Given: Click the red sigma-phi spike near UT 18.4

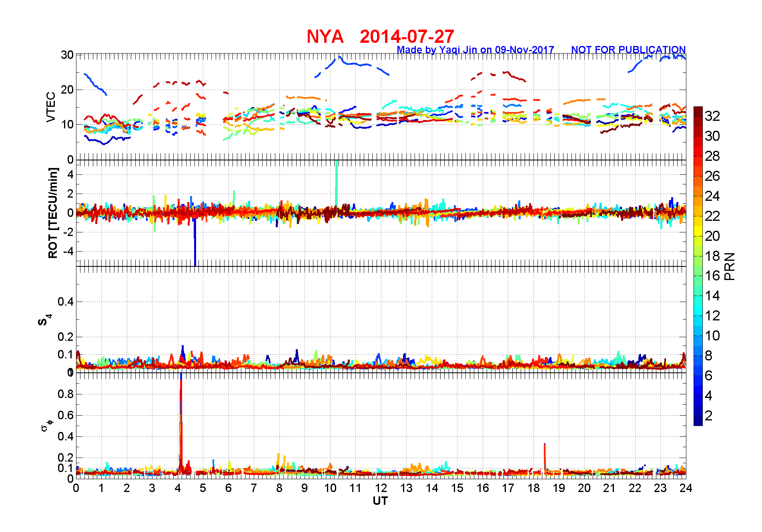Looking at the screenshot, I should [545, 458].
